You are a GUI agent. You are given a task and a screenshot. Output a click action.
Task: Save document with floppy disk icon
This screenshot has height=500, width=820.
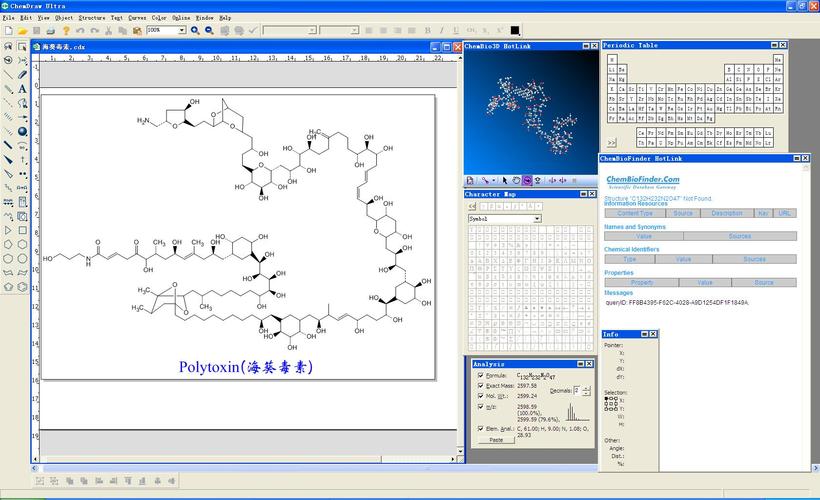coord(37,31)
